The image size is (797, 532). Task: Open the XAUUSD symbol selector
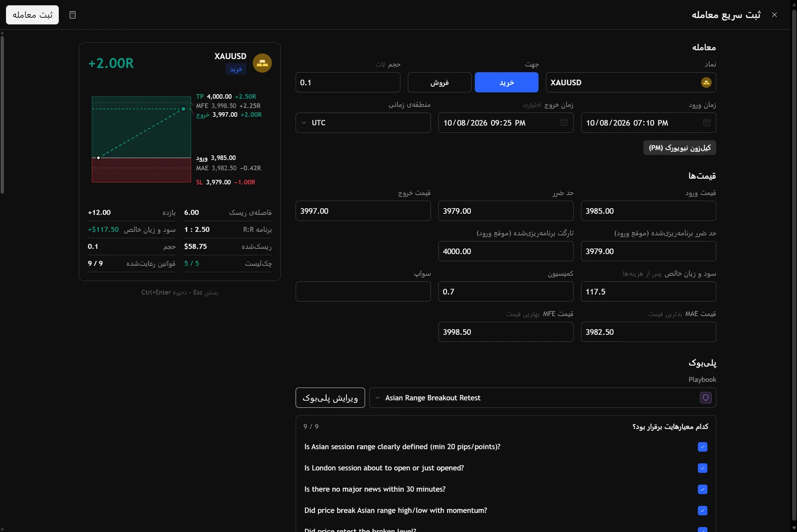(631, 83)
